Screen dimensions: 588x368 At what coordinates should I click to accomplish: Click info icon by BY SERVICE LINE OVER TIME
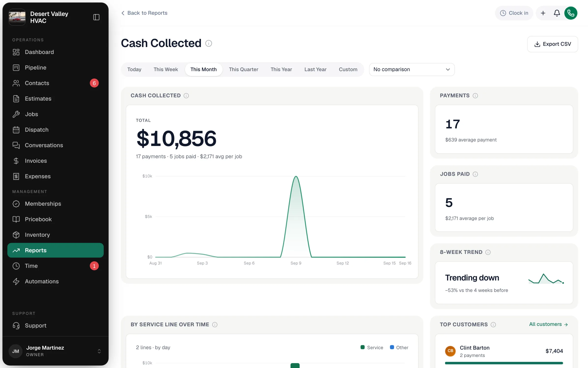215,325
